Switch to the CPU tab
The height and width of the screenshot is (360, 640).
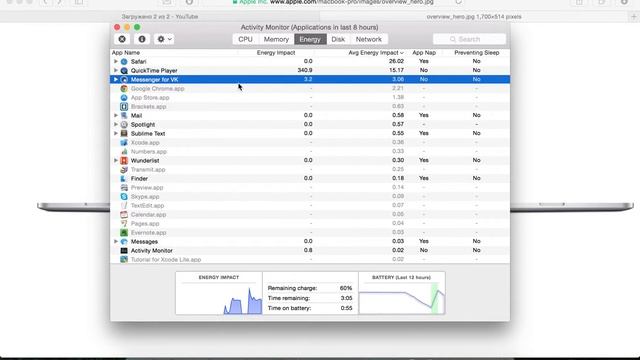coord(245,39)
